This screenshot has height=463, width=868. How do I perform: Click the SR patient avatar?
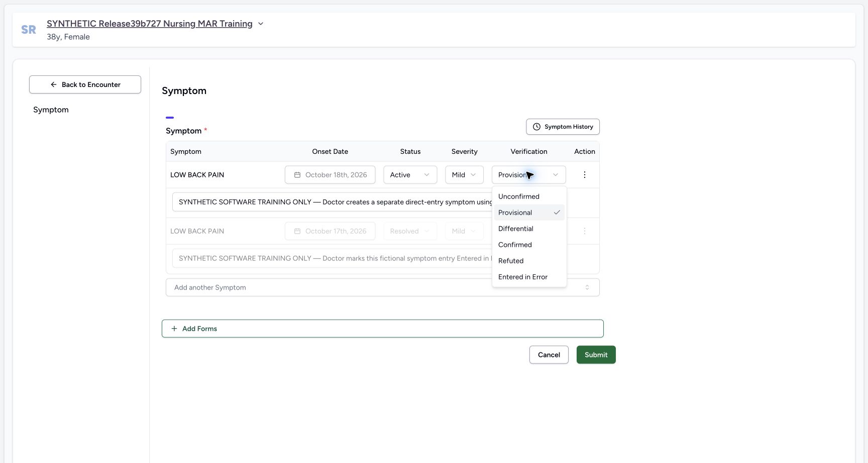pos(29,30)
